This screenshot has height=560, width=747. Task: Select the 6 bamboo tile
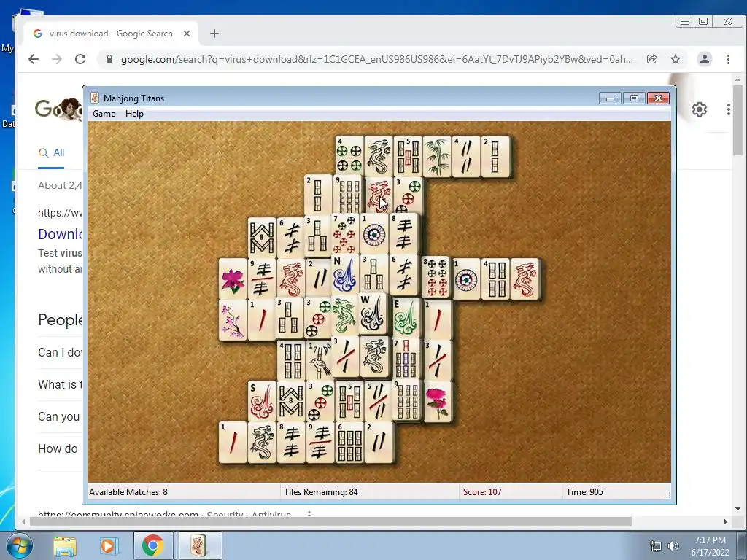(349, 443)
